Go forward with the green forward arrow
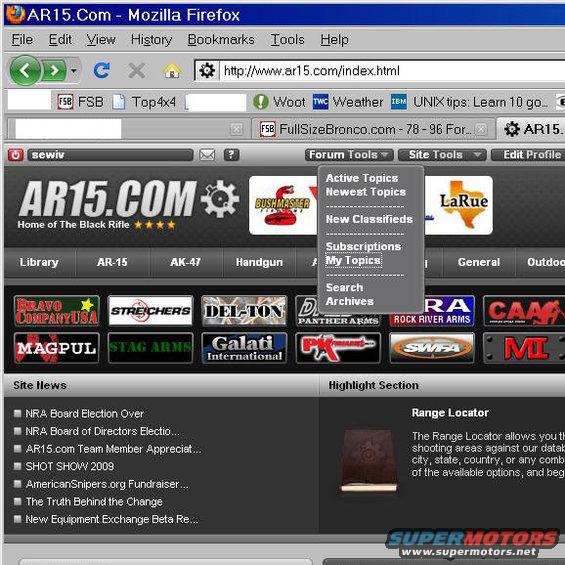The height and width of the screenshot is (565, 565). 54,70
